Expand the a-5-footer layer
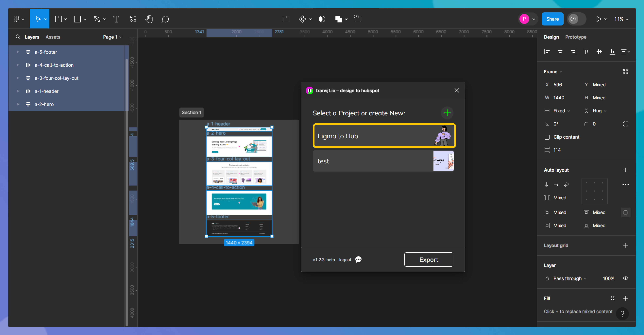 18,52
